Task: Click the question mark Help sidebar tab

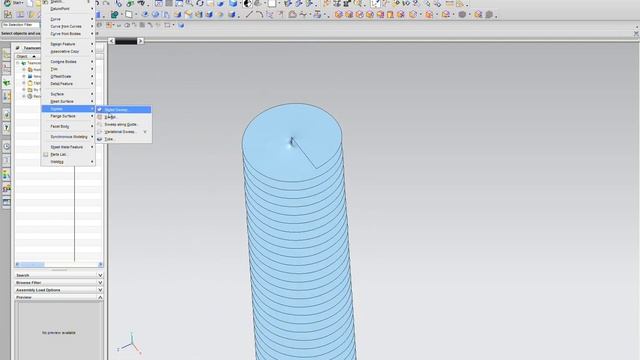Action: coord(7,128)
